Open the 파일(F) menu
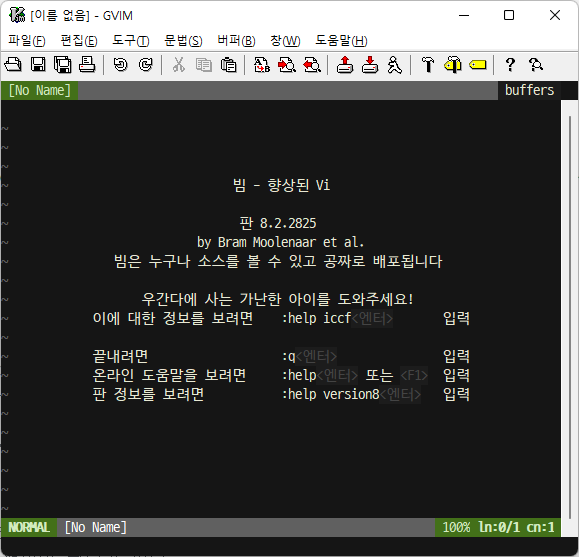The width and height of the screenshot is (579, 557). coord(27,40)
